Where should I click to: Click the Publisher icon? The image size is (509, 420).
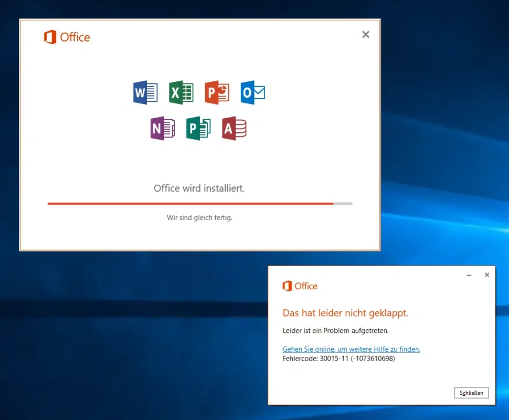tap(198, 129)
